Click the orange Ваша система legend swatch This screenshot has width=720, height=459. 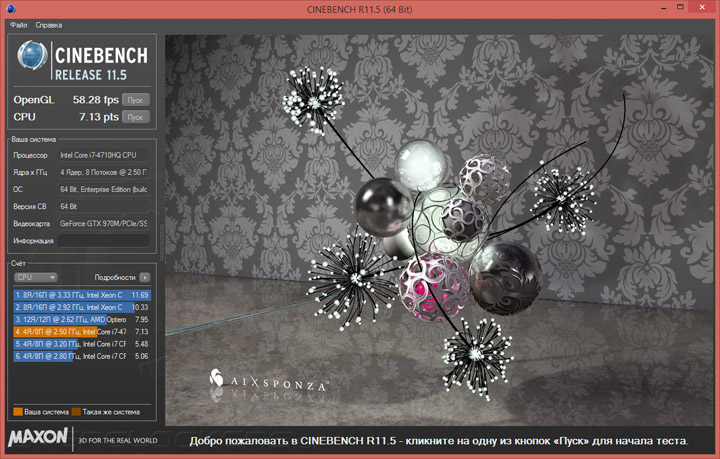click(18, 412)
